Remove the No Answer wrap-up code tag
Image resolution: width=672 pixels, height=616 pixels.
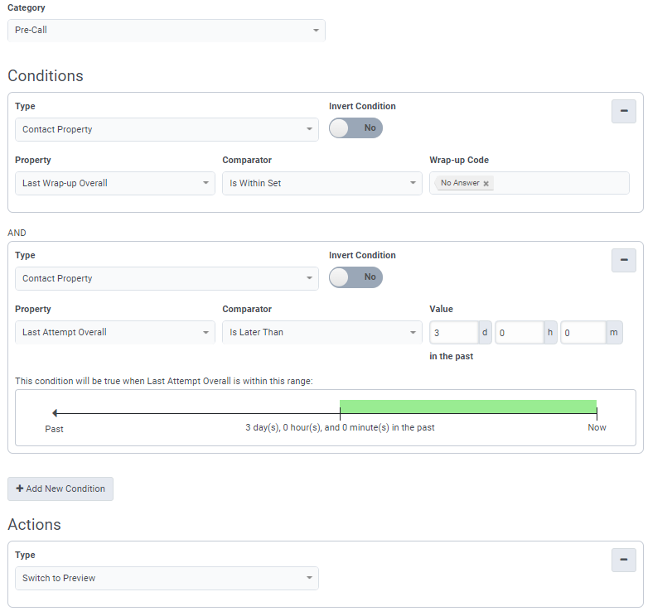(486, 183)
